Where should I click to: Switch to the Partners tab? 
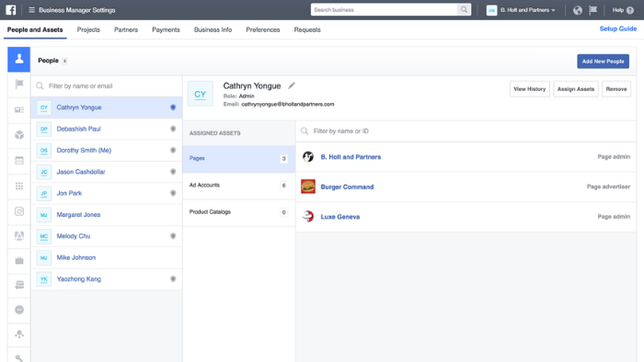[126, 29]
